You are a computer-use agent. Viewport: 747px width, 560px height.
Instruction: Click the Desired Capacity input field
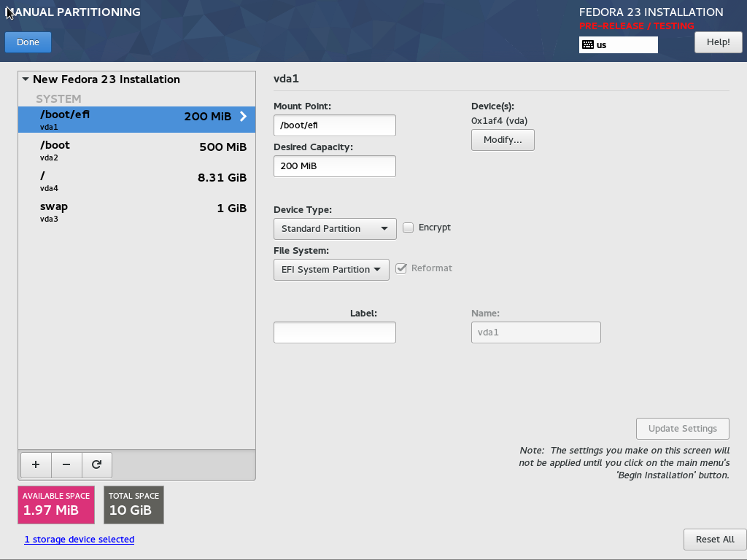pos(334,166)
